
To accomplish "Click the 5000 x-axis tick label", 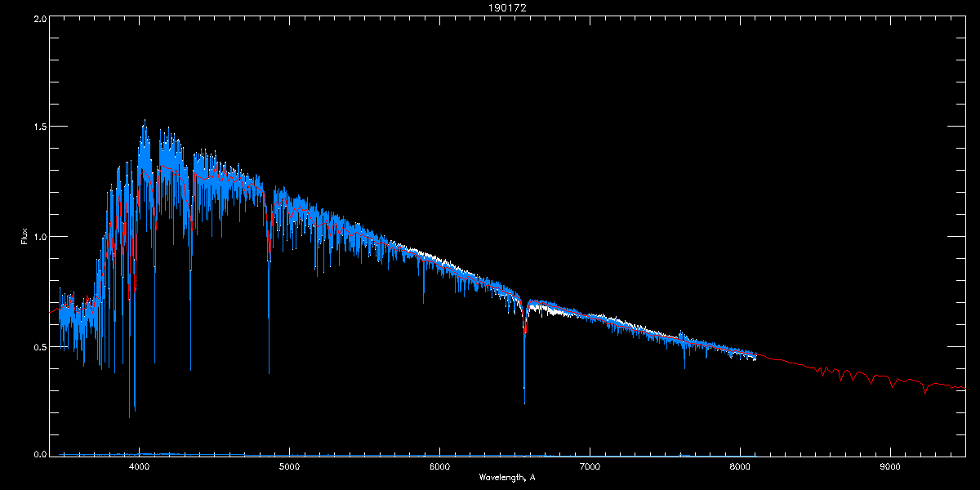I will coord(289,467).
